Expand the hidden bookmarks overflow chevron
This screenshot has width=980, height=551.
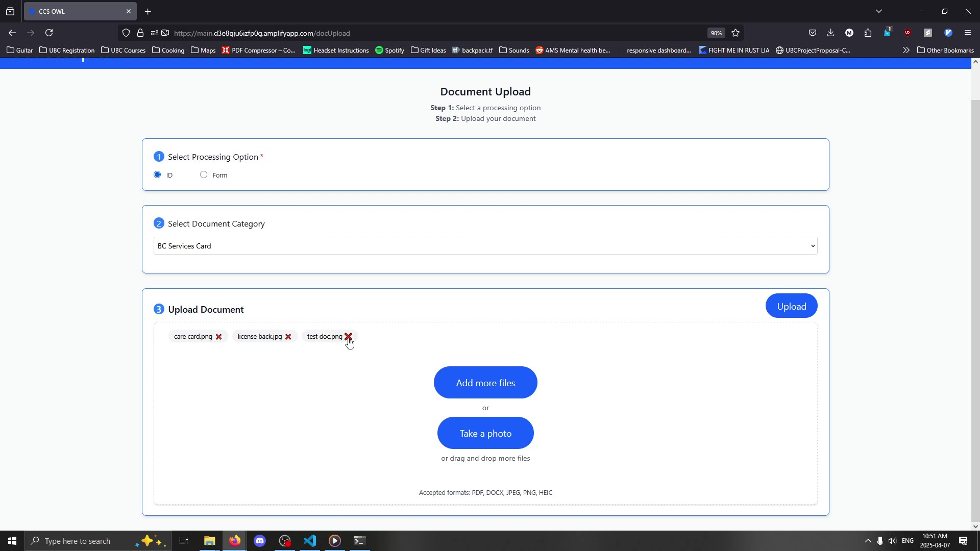click(906, 50)
